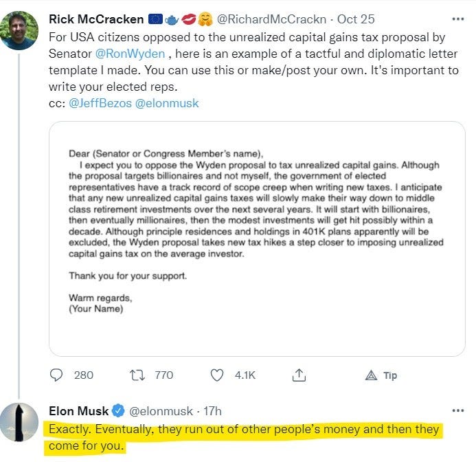Viewport: 476px width, 462px height.
Task: Click the Oct 25 tweet timestamp
Action: 356,19
